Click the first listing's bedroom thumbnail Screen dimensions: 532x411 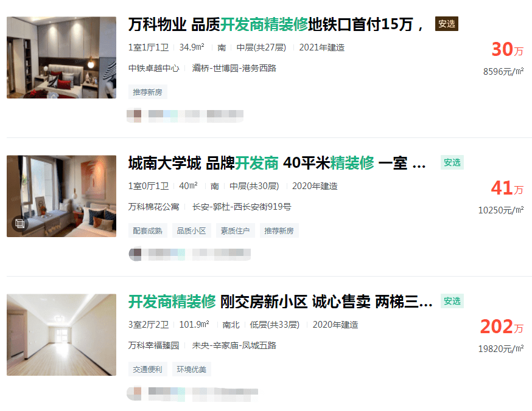pos(61,58)
